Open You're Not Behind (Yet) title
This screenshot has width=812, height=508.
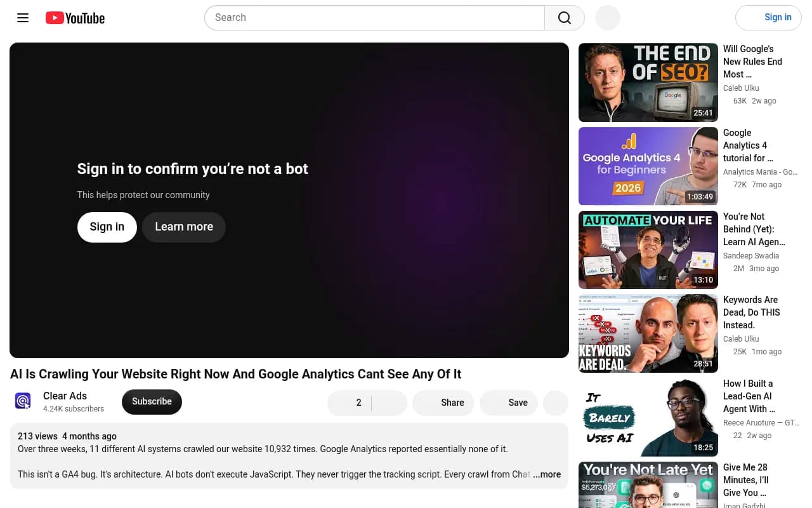[x=754, y=229]
